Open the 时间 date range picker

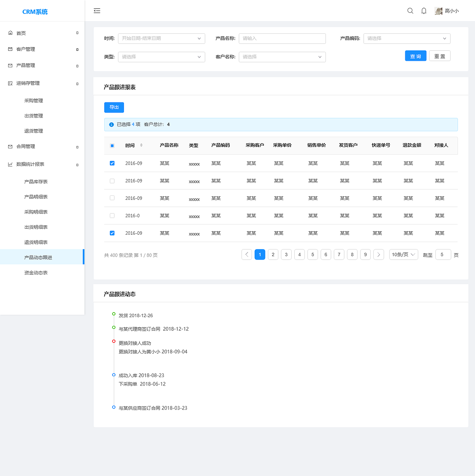click(x=161, y=39)
